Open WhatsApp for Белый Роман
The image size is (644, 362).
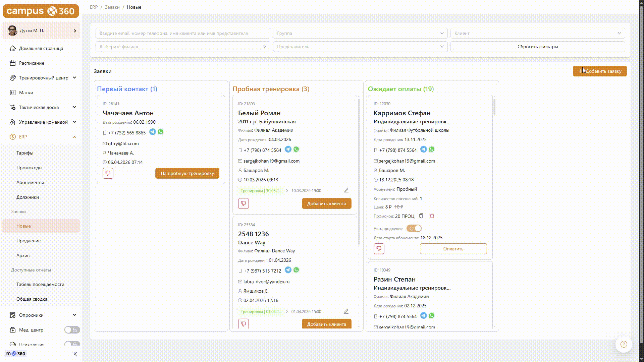click(x=296, y=149)
